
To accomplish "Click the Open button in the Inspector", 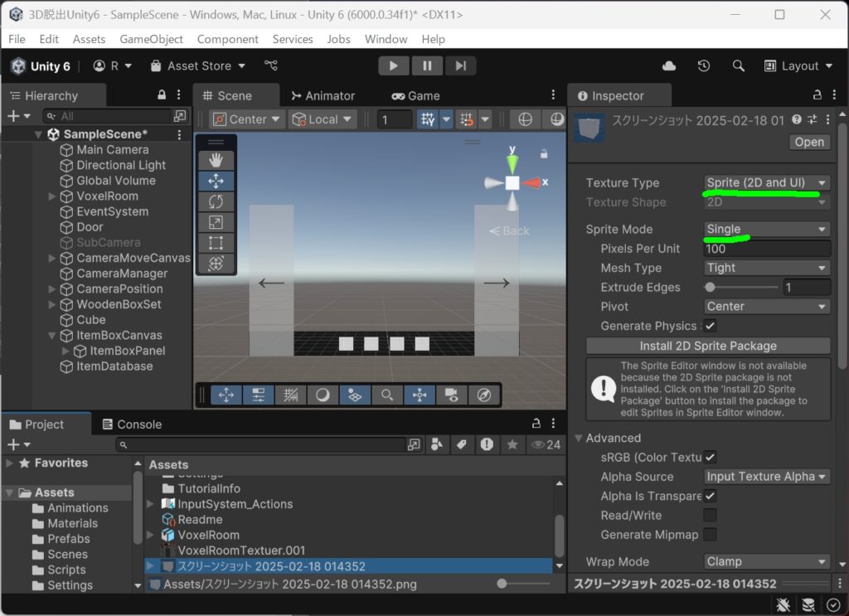I will [x=809, y=142].
